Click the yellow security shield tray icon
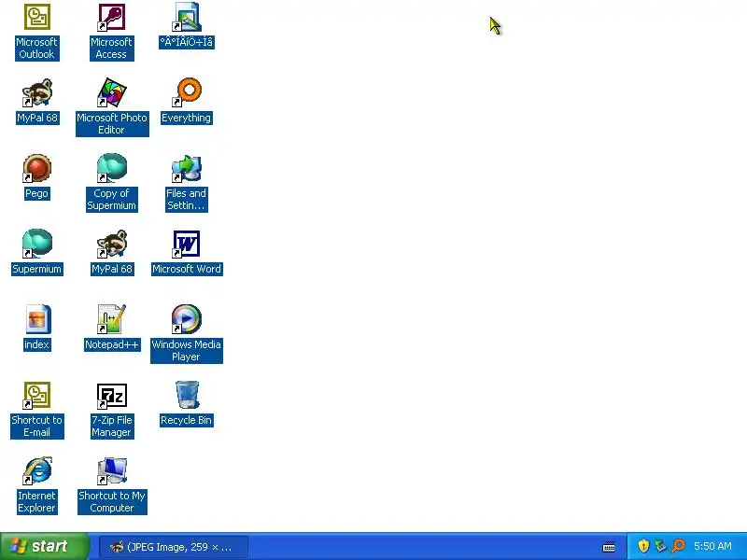Screen dimensions: 747x560 point(643,546)
